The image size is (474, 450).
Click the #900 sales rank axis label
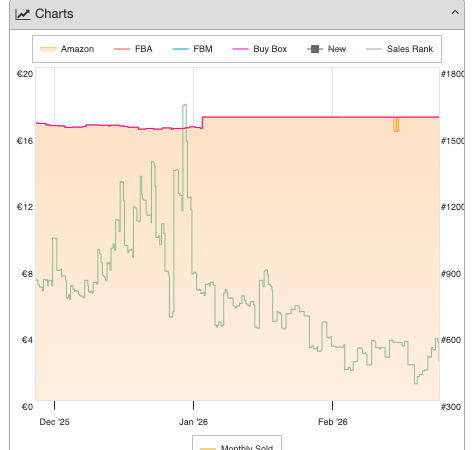point(451,274)
